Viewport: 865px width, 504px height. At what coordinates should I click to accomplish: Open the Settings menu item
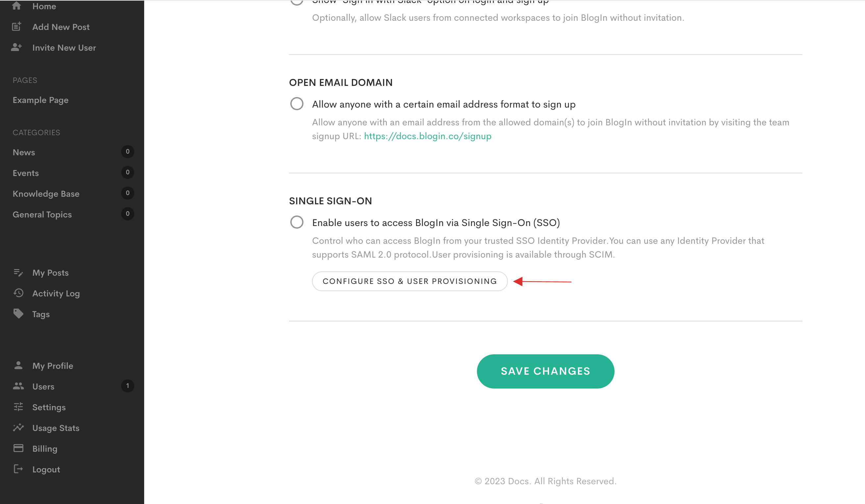pos(49,407)
